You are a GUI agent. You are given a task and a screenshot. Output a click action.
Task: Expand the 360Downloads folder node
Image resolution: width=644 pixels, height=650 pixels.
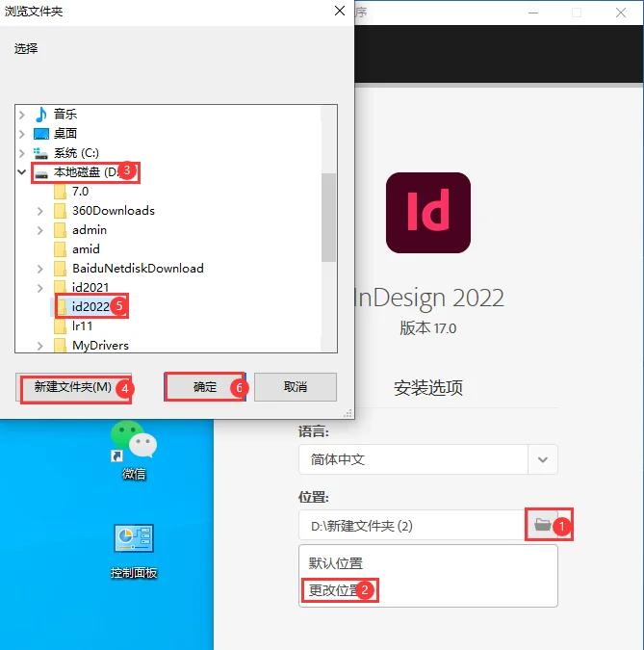pos(40,211)
